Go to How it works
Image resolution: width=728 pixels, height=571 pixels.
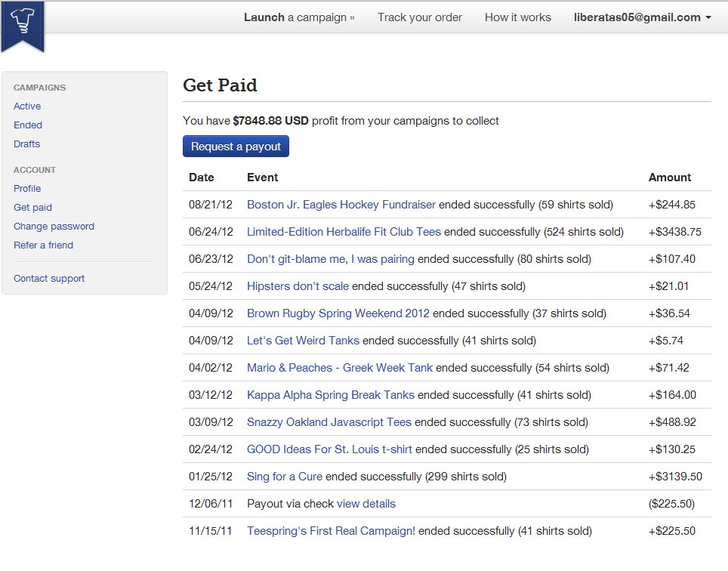pyautogui.click(x=517, y=17)
